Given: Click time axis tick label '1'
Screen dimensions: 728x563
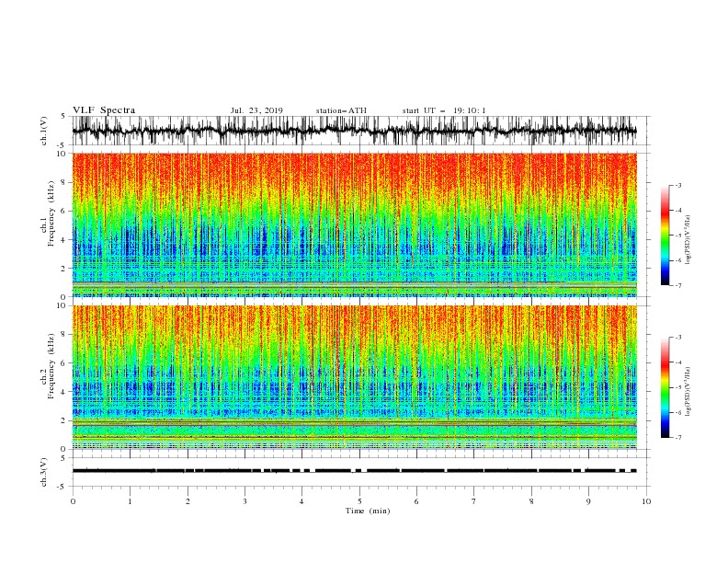Looking at the screenshot, I should 130,501.
